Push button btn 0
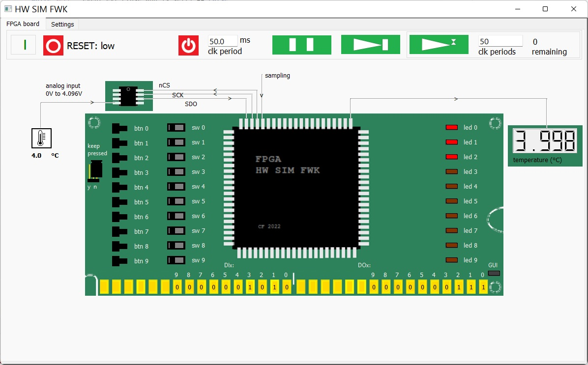The image size is (588, 365). (119, 129)
